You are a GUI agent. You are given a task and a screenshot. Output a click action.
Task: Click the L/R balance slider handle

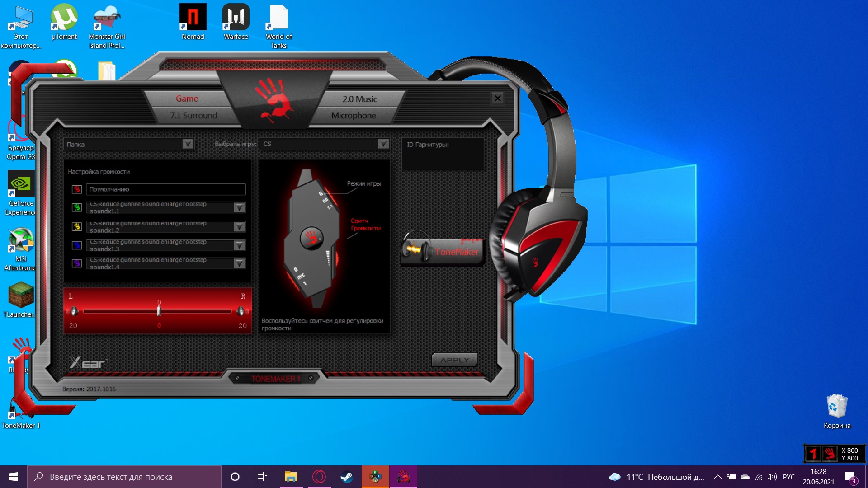tap(159, 311)
